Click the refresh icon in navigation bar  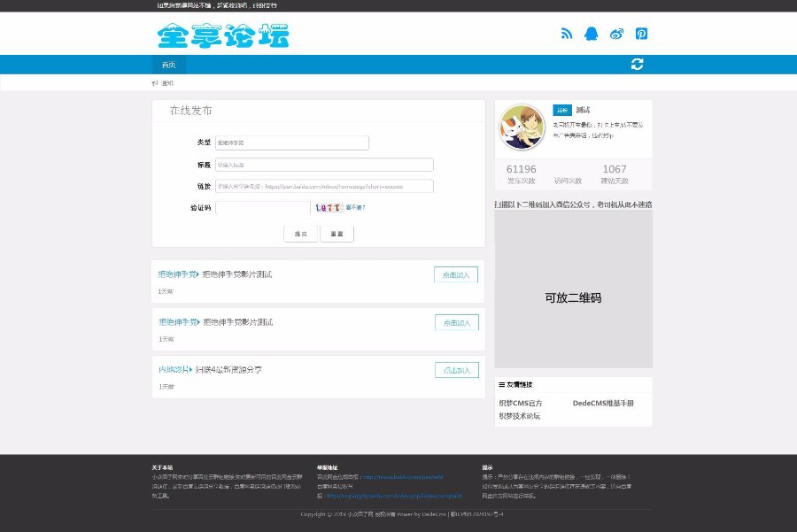(x=637, y=64)
